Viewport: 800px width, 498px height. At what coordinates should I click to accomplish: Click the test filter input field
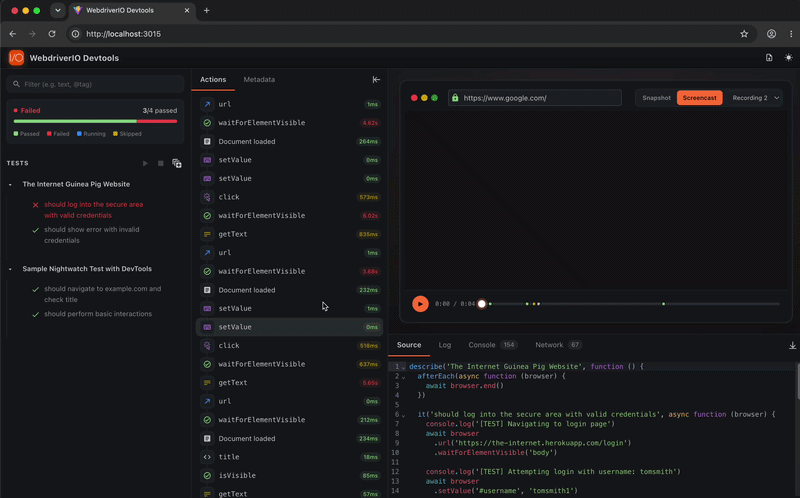(95, 84)
